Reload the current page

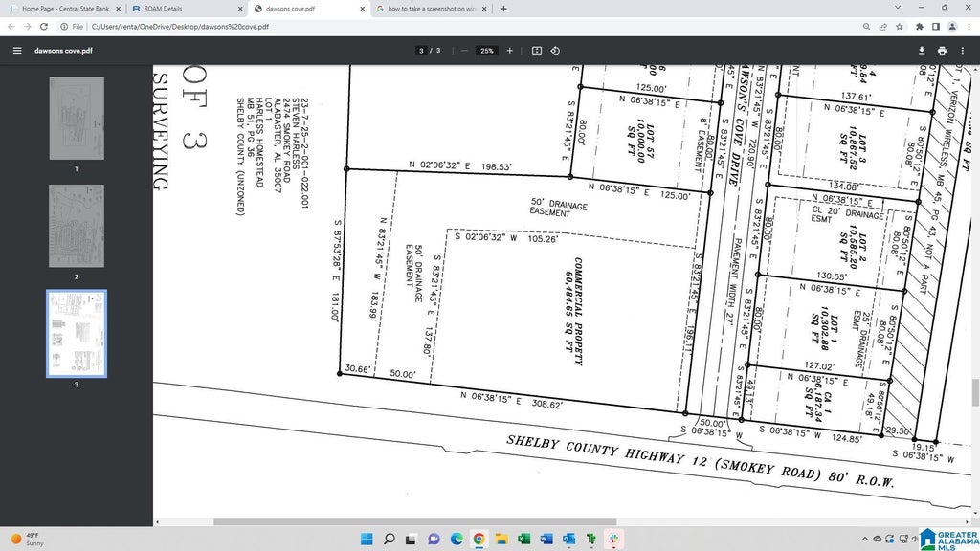pyautogui.click(x=44, y=27)
